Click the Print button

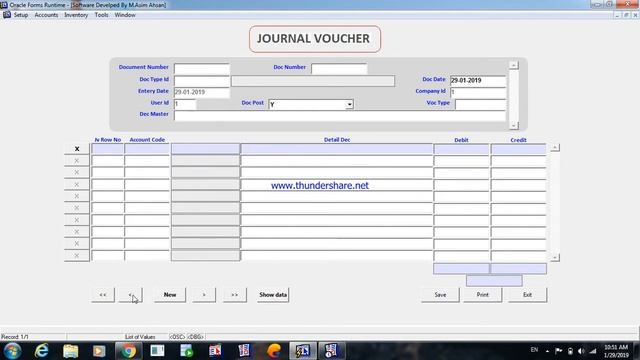click(482, 295)
